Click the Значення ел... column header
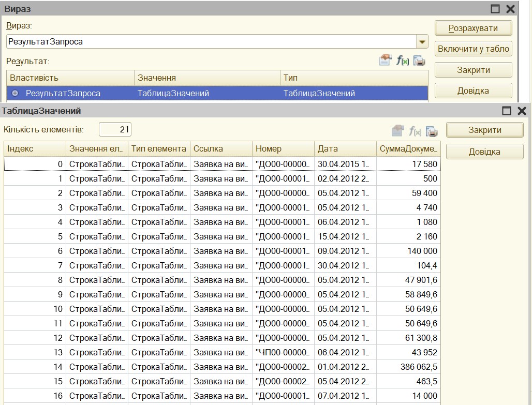Image resolution: width=532 pixels, height=405 pixels. pos(97,148)
